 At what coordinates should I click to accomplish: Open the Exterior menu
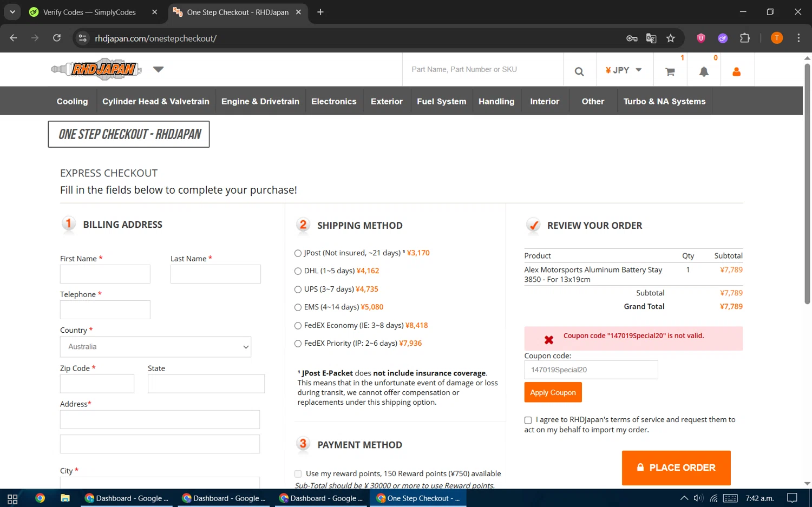tap(387, 101)
